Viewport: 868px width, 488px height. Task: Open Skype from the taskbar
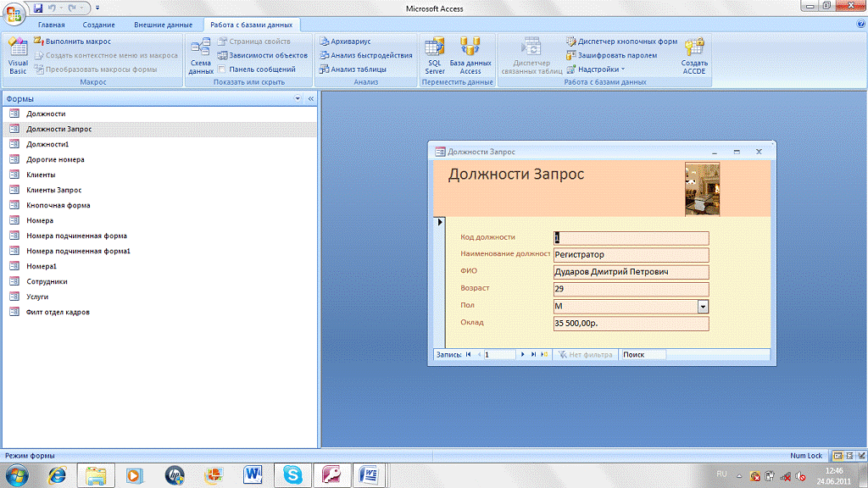pyautogui.click(x=292, y=474)
